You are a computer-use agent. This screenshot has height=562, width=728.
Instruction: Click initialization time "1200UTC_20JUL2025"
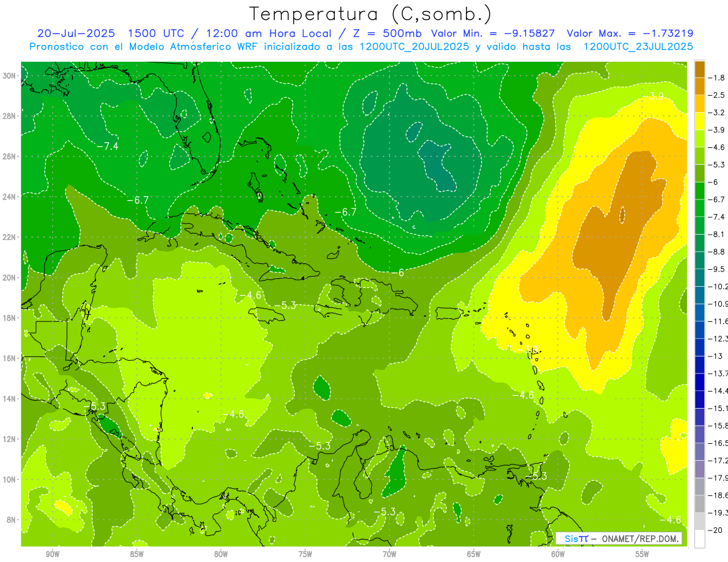414,46
